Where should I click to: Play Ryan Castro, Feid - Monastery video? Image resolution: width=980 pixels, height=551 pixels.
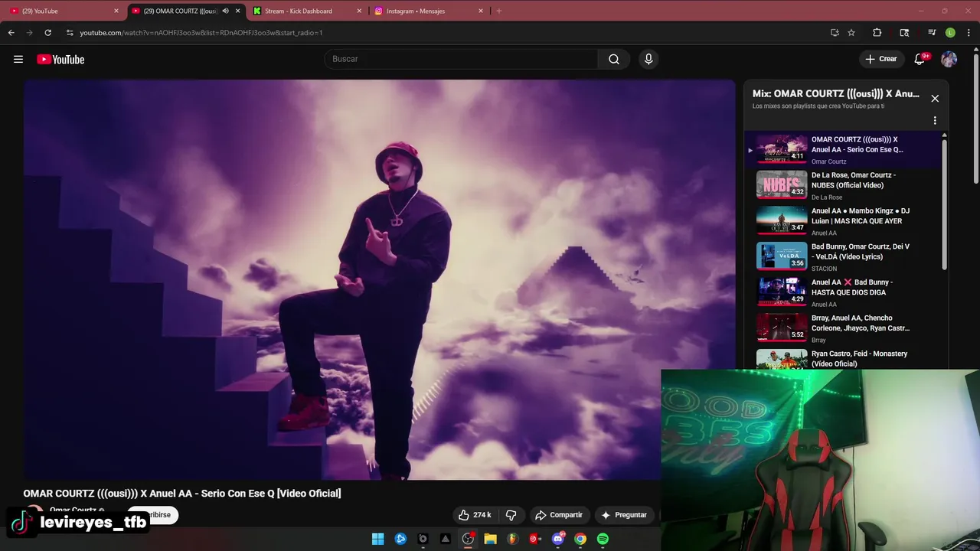click(842, 359)
